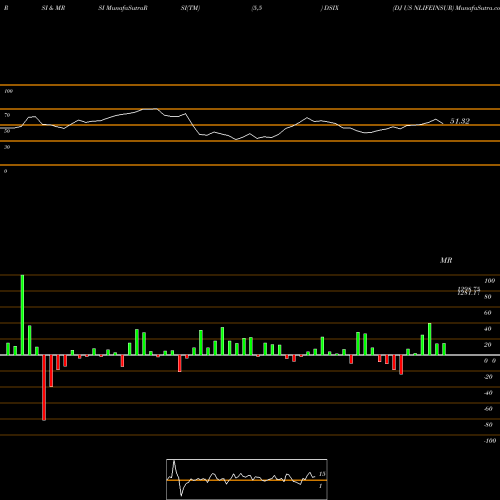Click the 50 level label on the RSI axis
This screenshot has width=500, height=500.
[7, 131]
